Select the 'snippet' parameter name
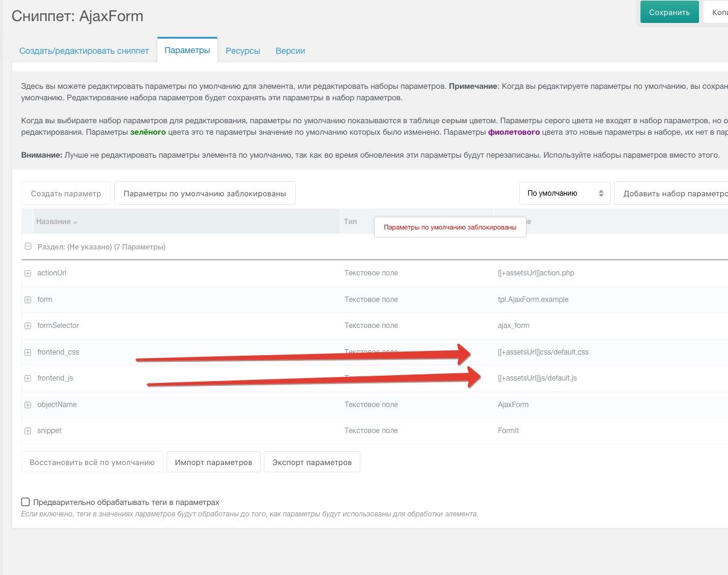The image size is (728, 575). click(x=49, y=431)
